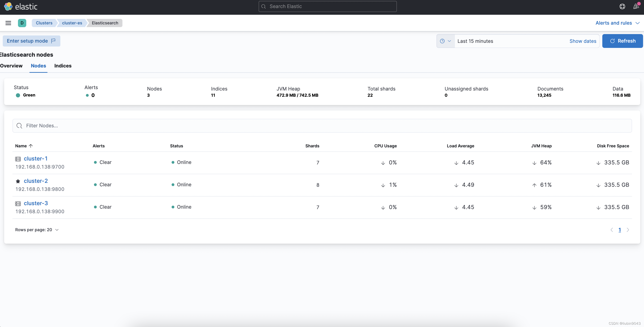Click the Green cluster status indicator
This screenshot has width=644, height=327.
pyautogui.click(x=26, y=95)
